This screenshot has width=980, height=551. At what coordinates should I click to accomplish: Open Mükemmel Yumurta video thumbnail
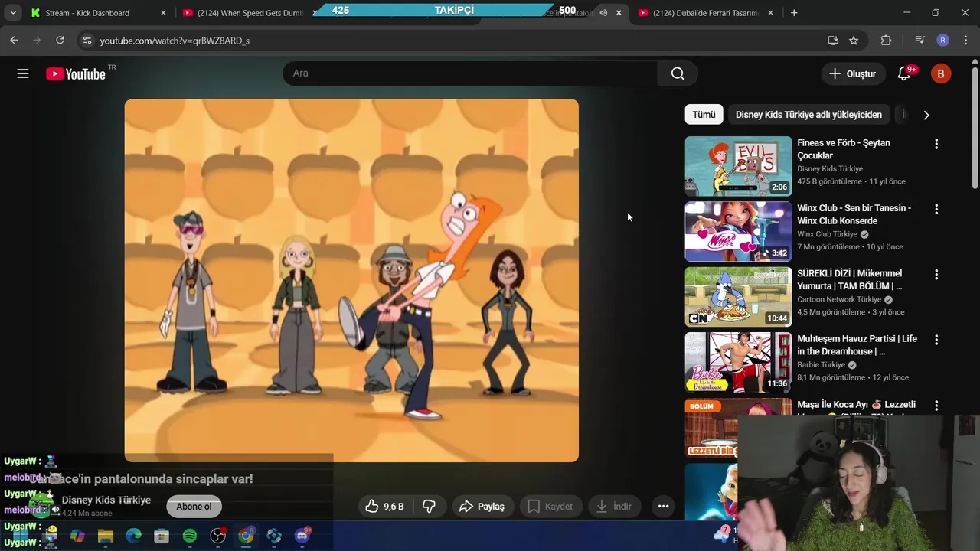738,297
